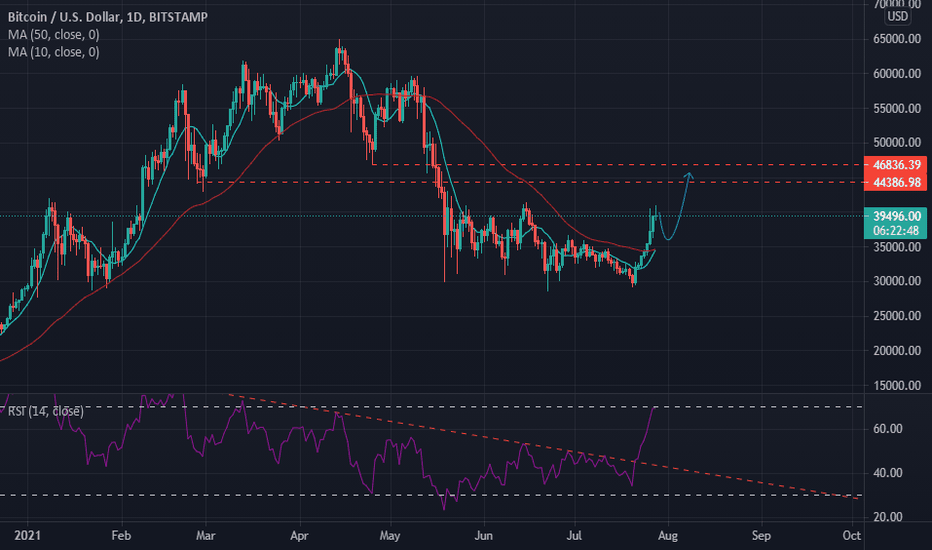
Task: Click the 50000.00 price axis label
Action: (897, 143)
